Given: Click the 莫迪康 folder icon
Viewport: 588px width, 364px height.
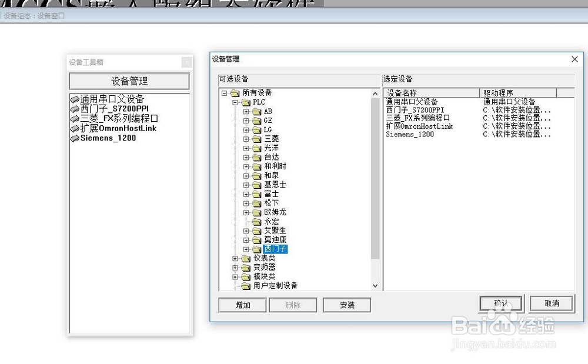Looking at the screenshot, I should (x=257, y=240).
